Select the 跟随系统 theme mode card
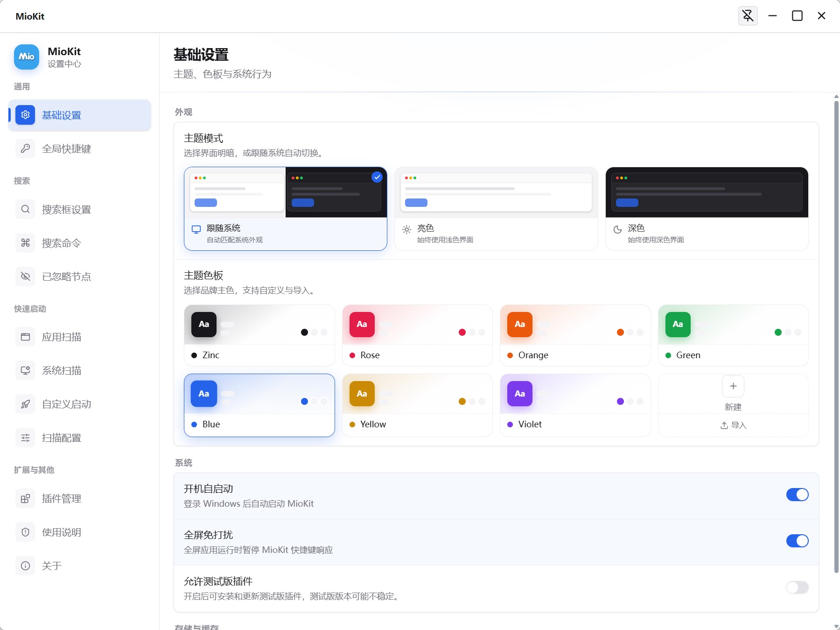 [286, 209]
